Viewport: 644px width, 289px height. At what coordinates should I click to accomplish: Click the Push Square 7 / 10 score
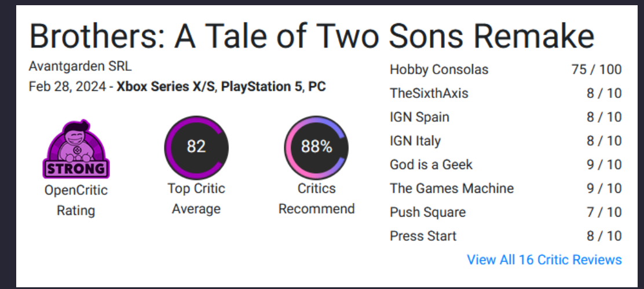[604, 212]
